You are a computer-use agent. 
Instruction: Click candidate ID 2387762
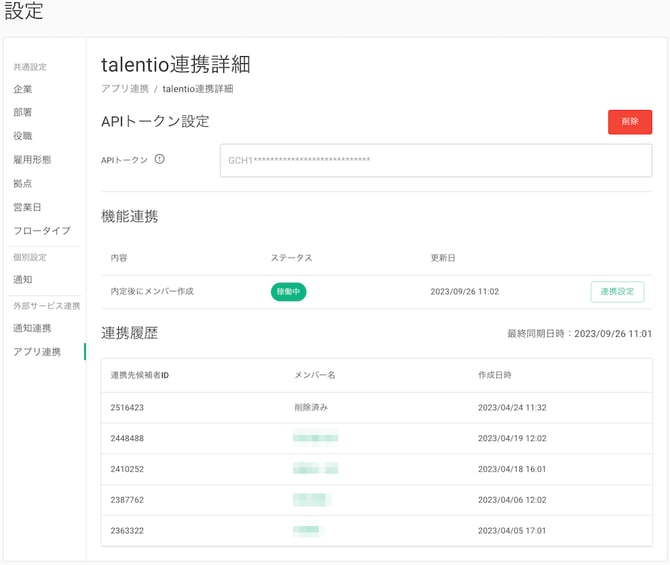(x=127, y=500)
